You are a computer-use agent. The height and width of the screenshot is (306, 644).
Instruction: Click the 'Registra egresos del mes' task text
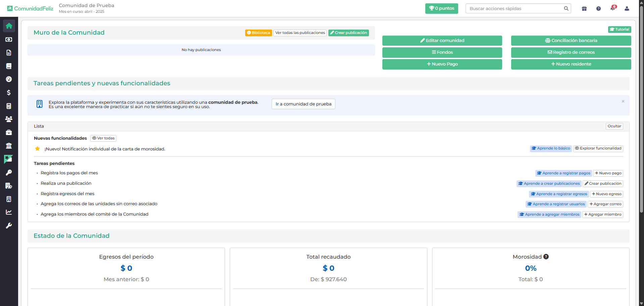coord(67,194)
